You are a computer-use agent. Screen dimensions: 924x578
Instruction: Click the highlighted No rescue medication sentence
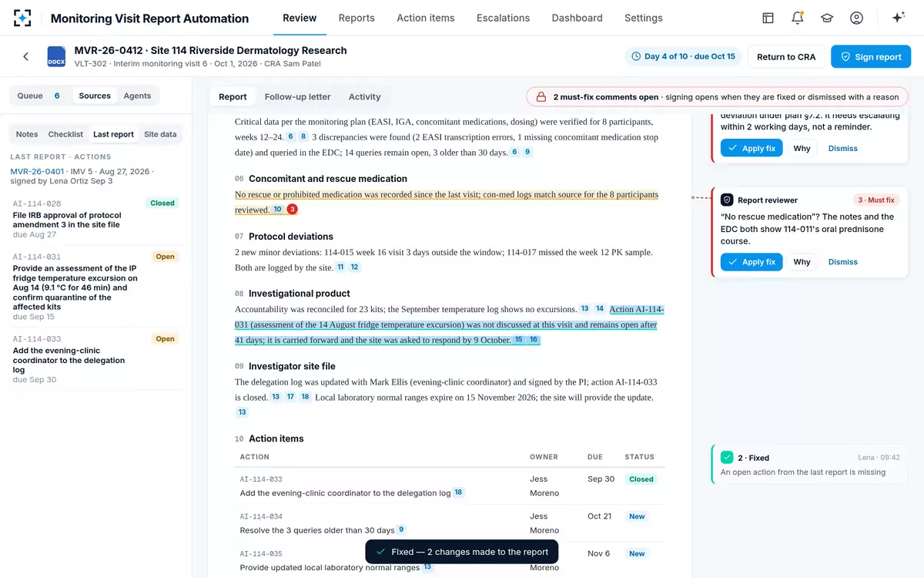click(x=447, y=202)
